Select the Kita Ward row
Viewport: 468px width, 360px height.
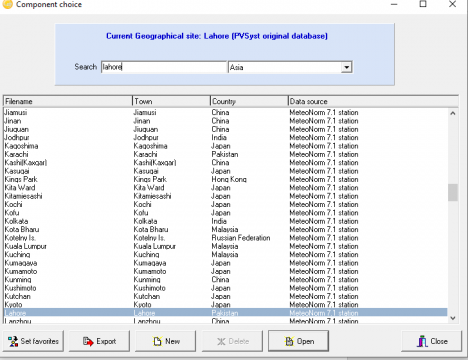click(x=225, y=188)
